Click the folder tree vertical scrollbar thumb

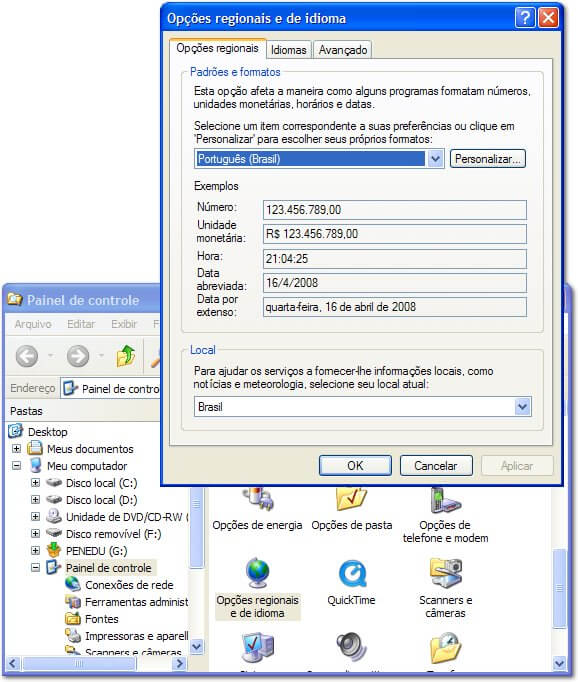point(197,528)
